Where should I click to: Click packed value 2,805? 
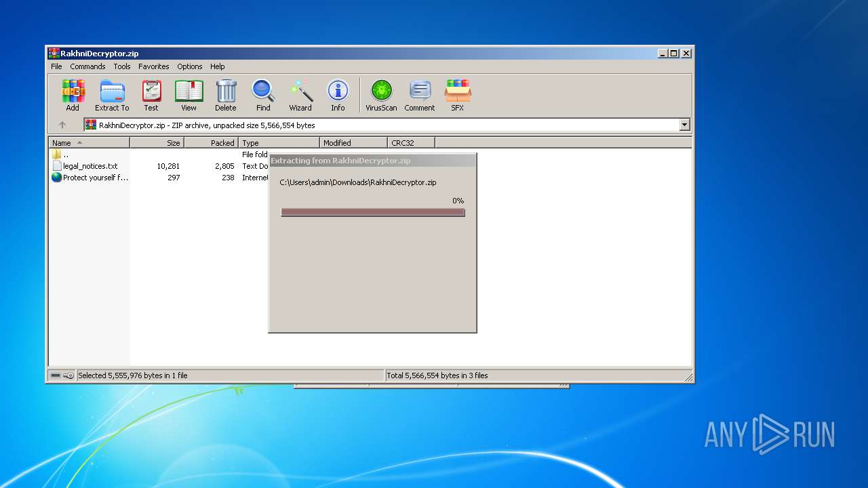pos(224,166)
